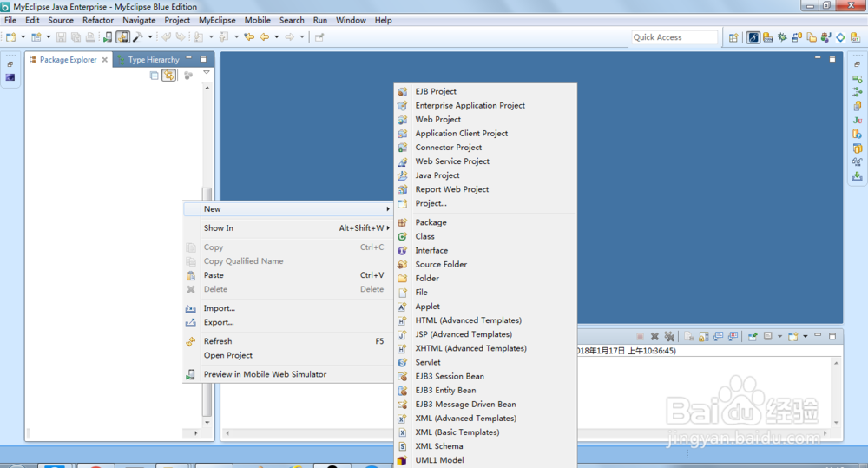868x468 pixels.
Task: Click the New toolbar icon
Action: click(x=10, y=37)
